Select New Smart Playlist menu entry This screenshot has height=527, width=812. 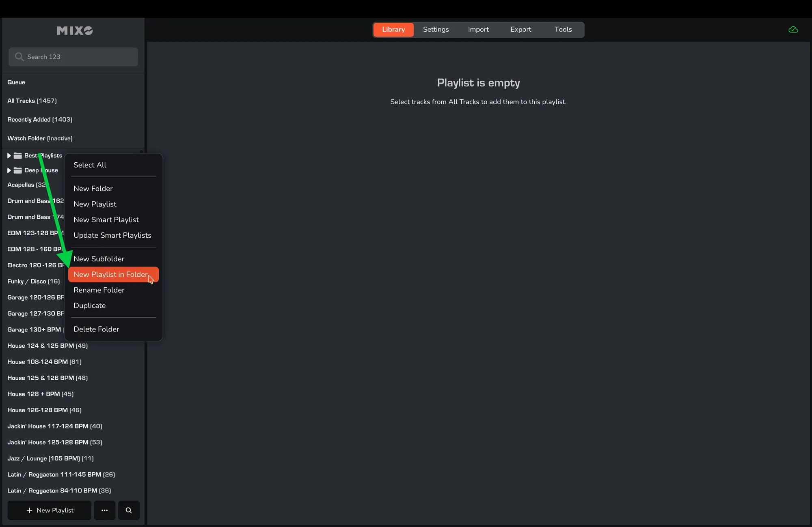click(106, 220)
